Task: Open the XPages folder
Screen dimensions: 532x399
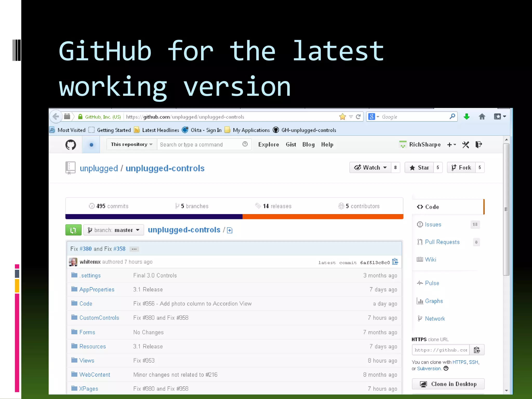Action: tap(89, 389)
